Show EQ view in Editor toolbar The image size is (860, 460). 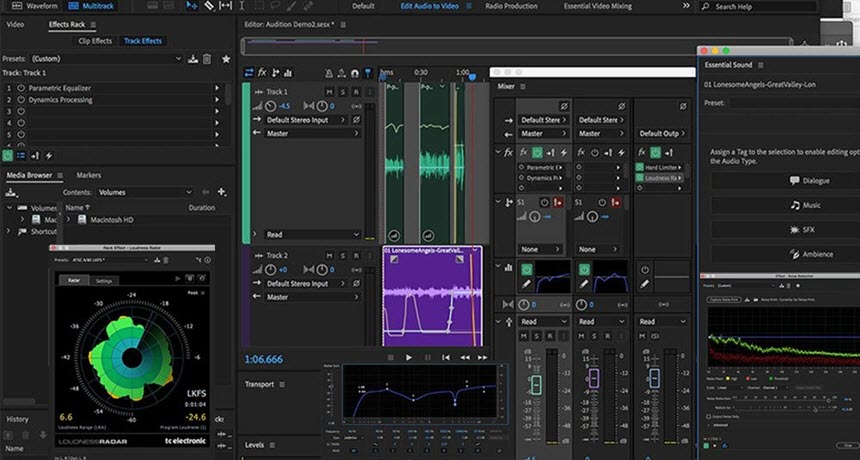(288, 72)
